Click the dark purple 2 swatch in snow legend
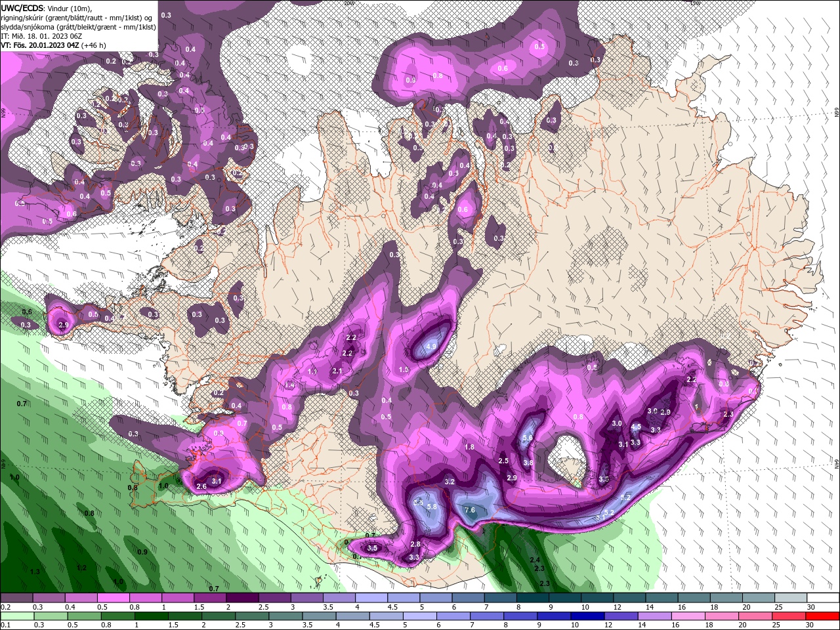 (242, 598)
